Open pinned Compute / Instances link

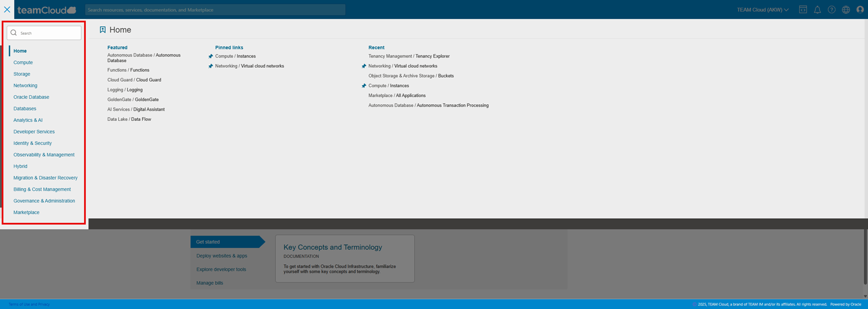click(x=236, y=57)
